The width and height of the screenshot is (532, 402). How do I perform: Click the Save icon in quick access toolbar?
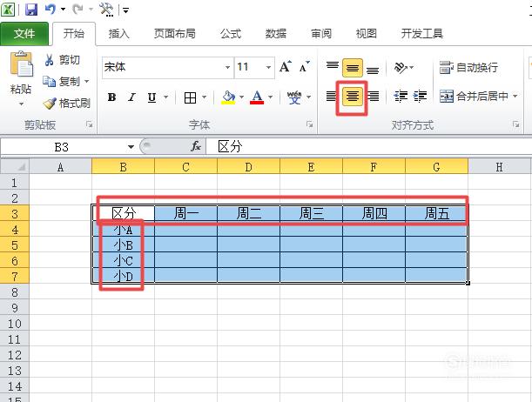(31, 10)
